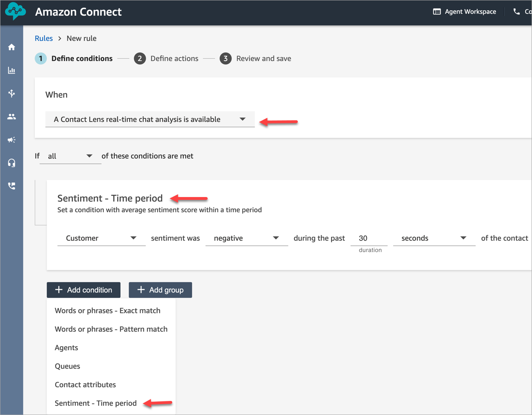Open the Agent headset icon in sidebar

coord(12,162)
